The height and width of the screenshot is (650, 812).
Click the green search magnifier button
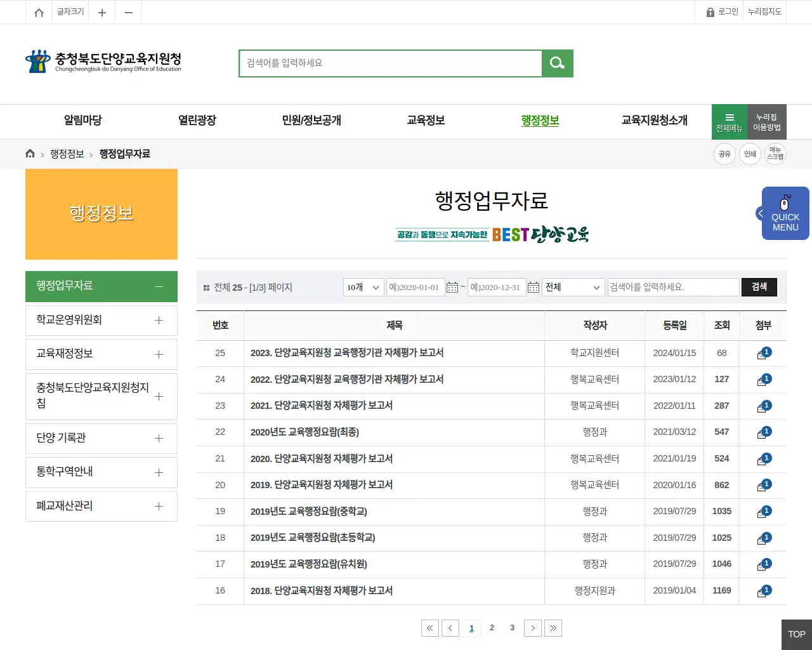pyautogui.click(x=558, y=63)
